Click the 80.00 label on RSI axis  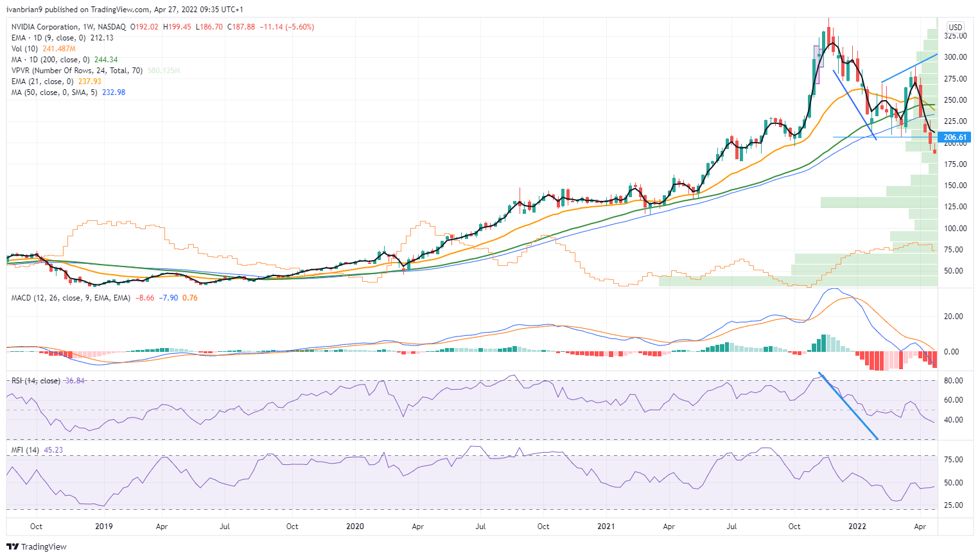point(954,381)
